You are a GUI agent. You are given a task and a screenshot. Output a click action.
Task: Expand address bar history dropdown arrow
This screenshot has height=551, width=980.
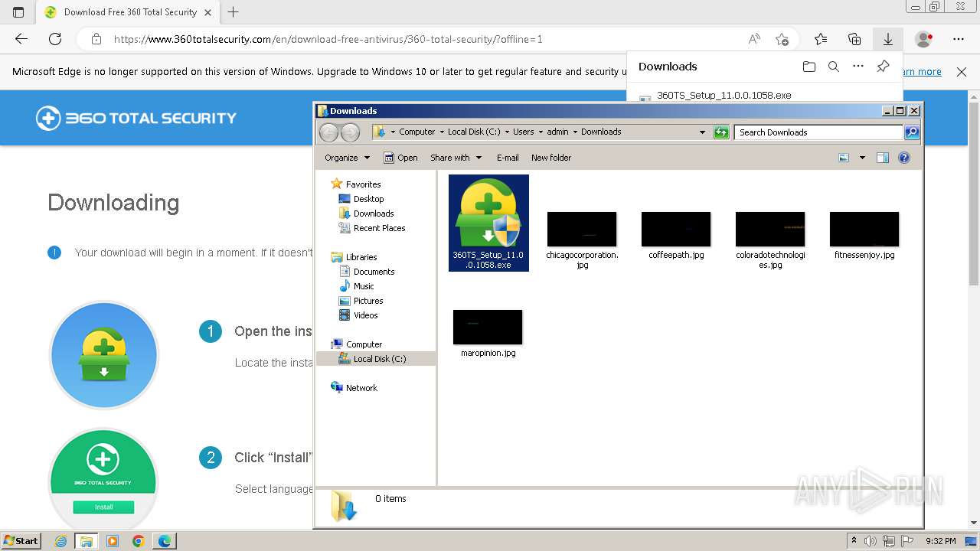coord(702,132)
